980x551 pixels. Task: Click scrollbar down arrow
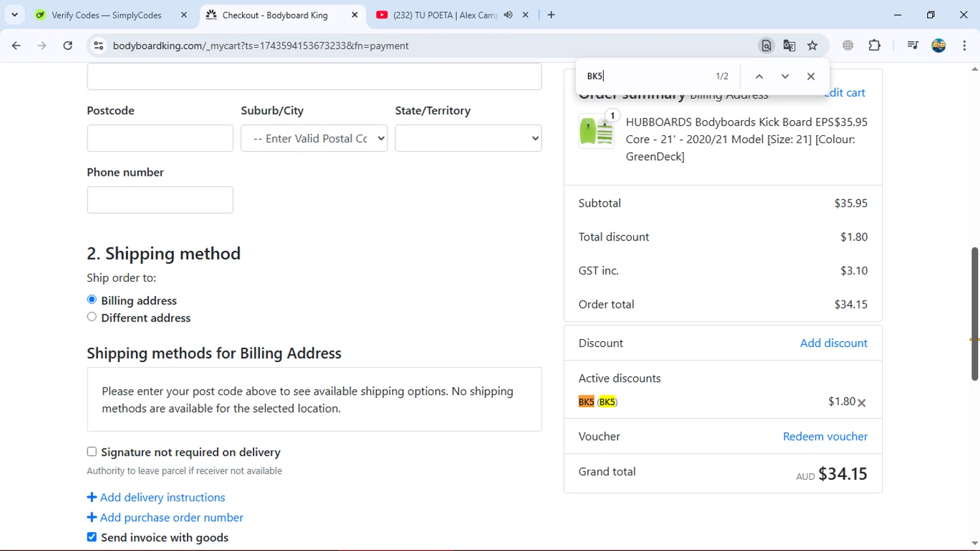[975, 544]
